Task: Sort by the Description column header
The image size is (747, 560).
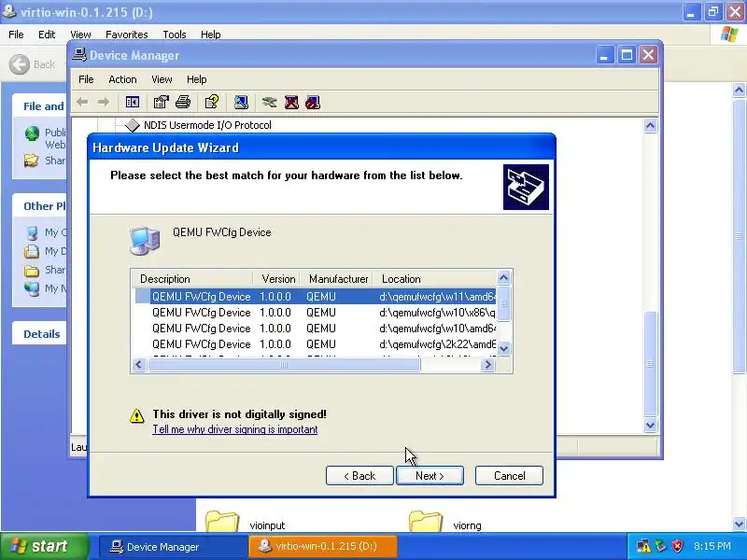Action: (192, 278)
